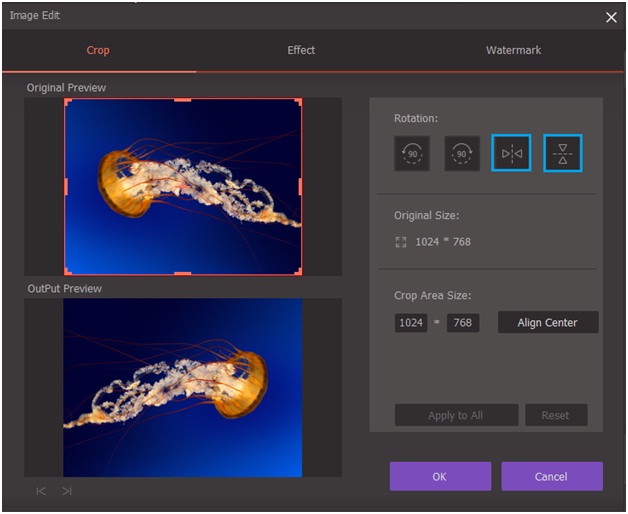The width and height of the screenshot is (628, 514).
Task: Open the Watermark tab
Action: click(512, 50)
